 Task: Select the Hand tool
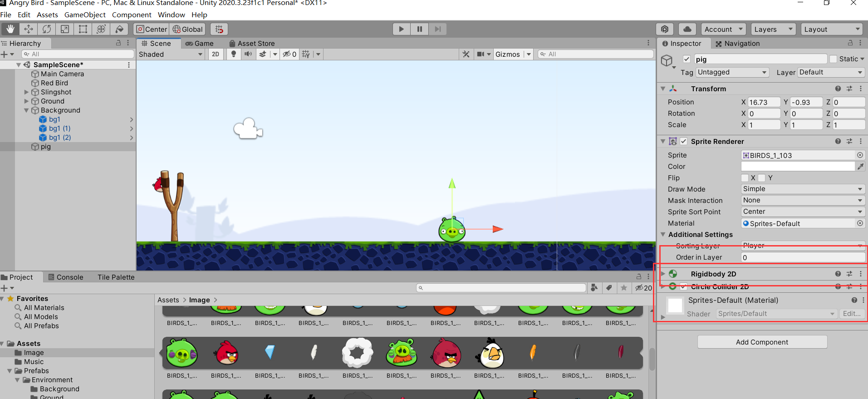coord(10,29)
